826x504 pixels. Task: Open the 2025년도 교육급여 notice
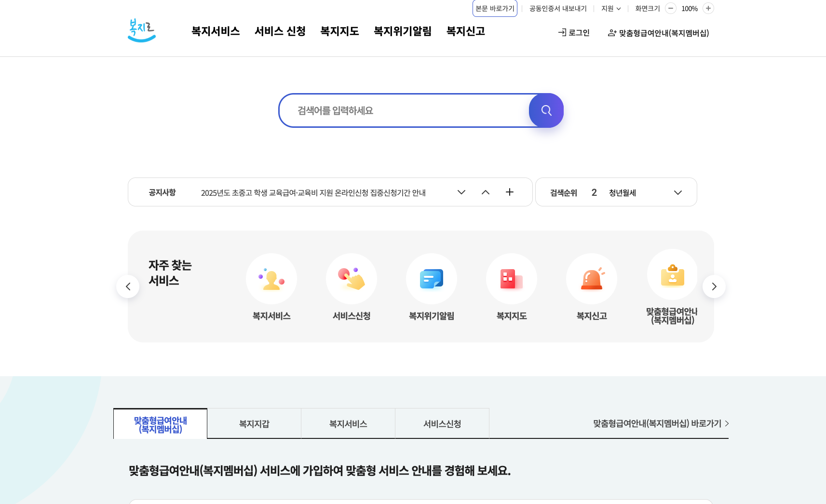tap(313, 192)
